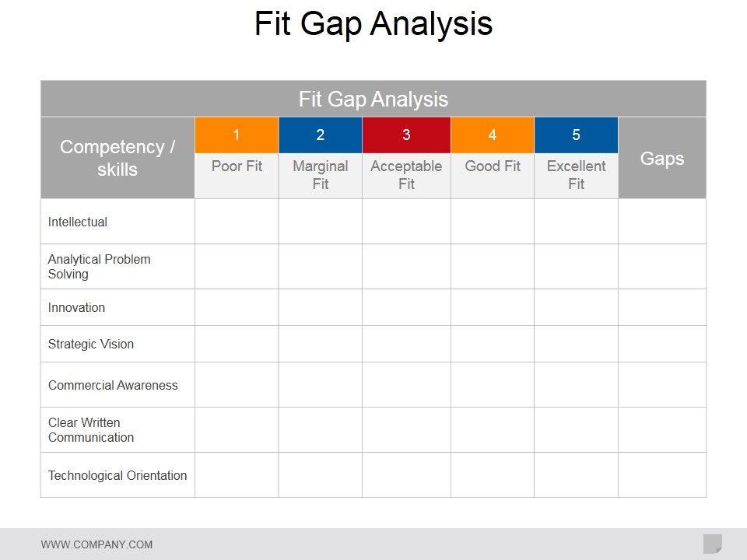747x560 pixels.
Task: Click the blue header cell numbered 5
Action: (576, 135)
